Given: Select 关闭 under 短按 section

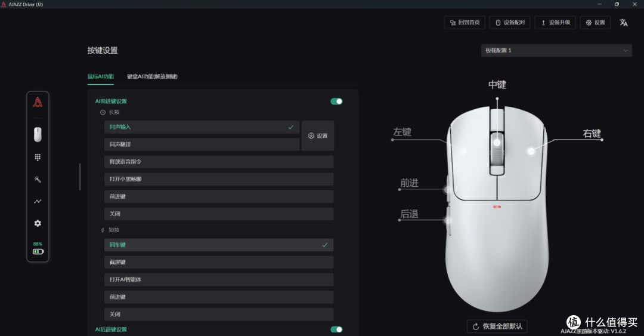Looking at the screenshot, I should [x=219, y=314].
